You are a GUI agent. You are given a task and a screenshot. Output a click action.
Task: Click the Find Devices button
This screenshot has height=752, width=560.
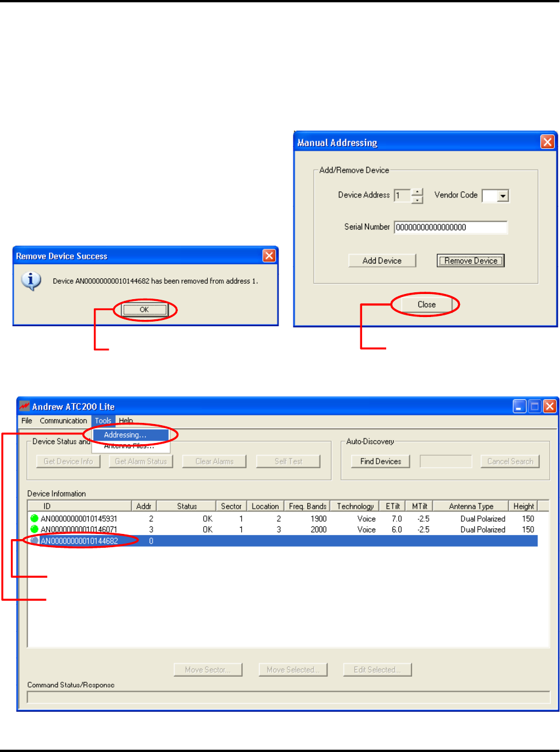[380, 461]
